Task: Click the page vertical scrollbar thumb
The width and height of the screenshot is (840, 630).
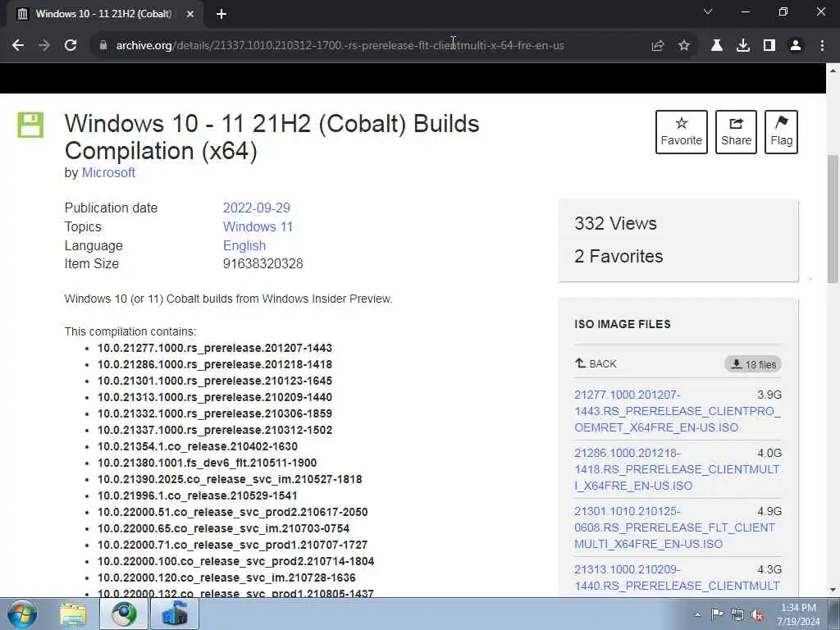Action: coord(833,218)
